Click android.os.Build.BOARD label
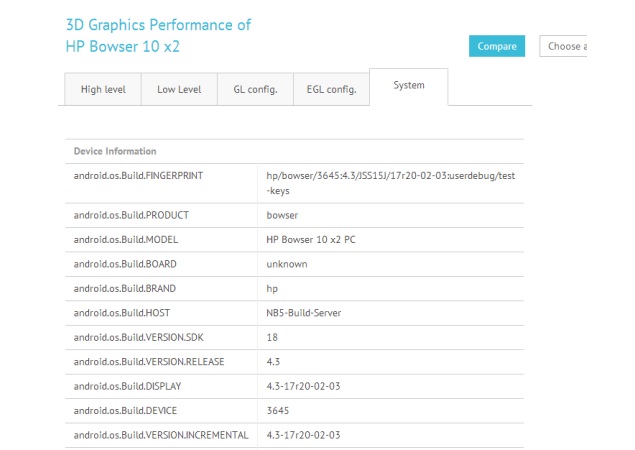Viewport: 635px width, 450px height. [x=125, y=264]
